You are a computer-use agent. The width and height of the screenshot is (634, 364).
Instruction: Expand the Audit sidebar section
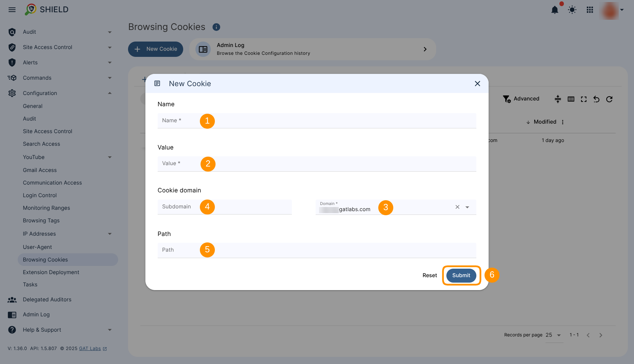tap(110, 32)
